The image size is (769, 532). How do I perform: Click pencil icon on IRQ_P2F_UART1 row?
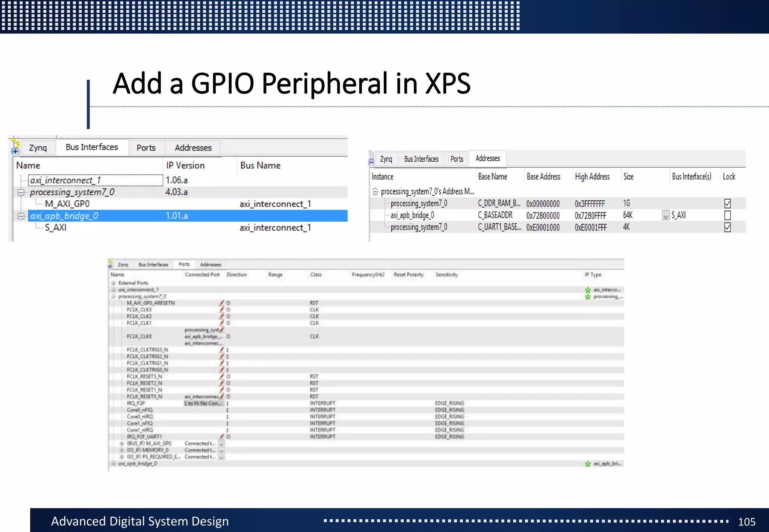222,436
